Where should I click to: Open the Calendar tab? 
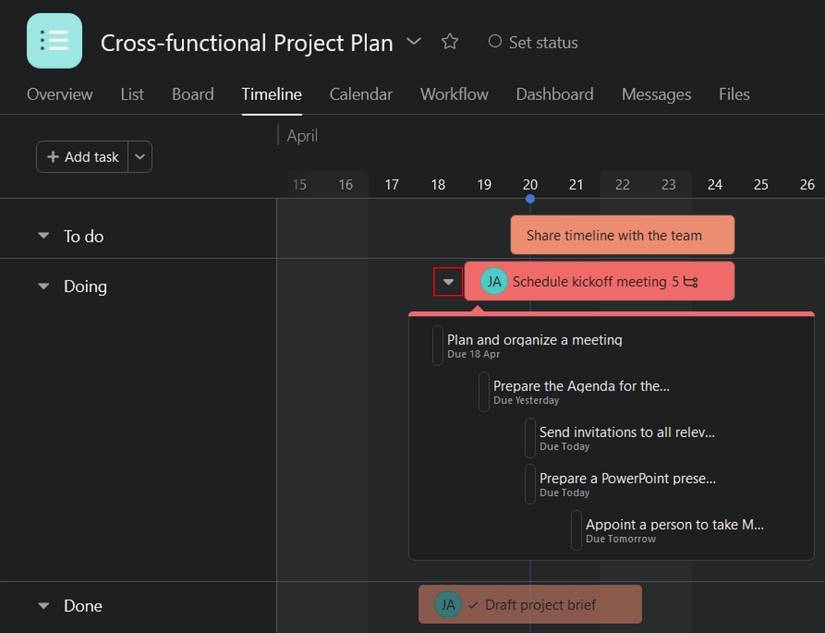pyautogui.click(x=361, y=94)
